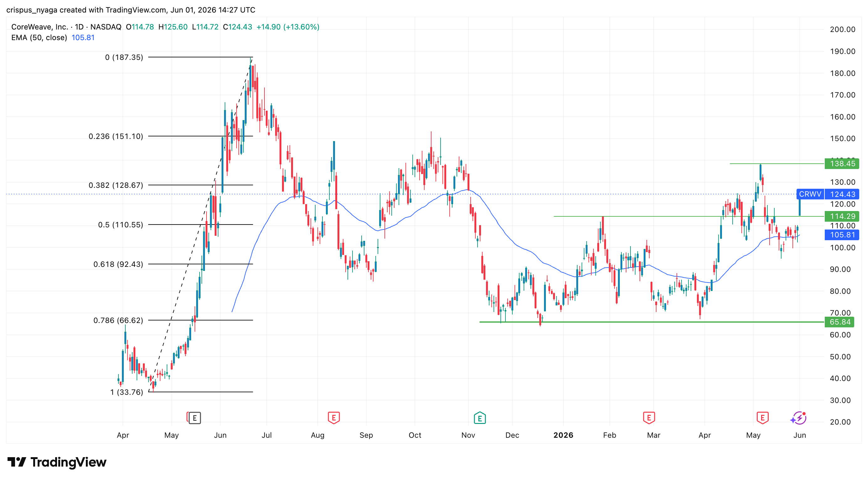The image size is (868, 481).
Task: Click the 180.00 price axis tick
Action: (842, 73)
